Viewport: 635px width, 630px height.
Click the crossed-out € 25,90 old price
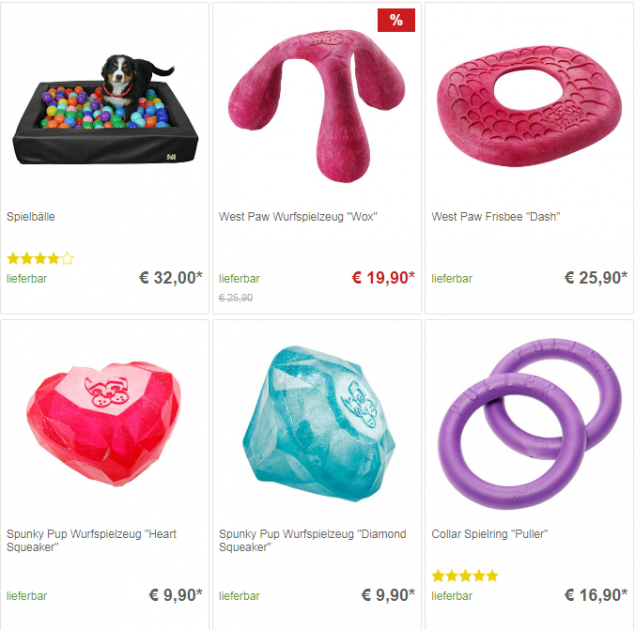(236, 298)
